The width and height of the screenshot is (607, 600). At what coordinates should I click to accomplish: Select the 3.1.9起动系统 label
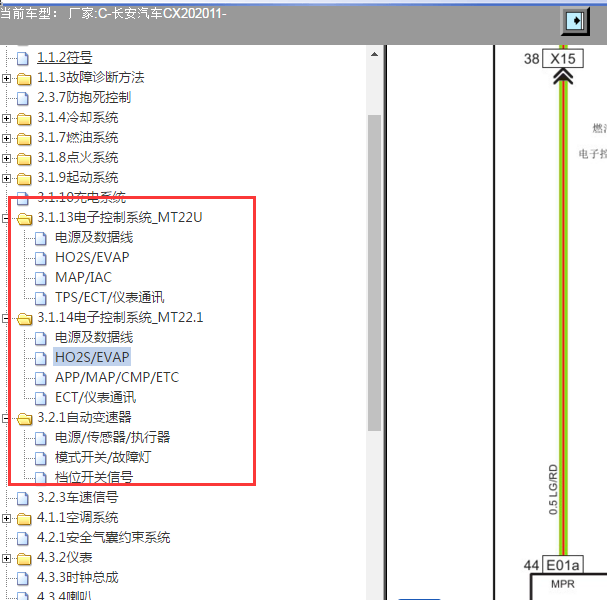[x=77, y=177]
